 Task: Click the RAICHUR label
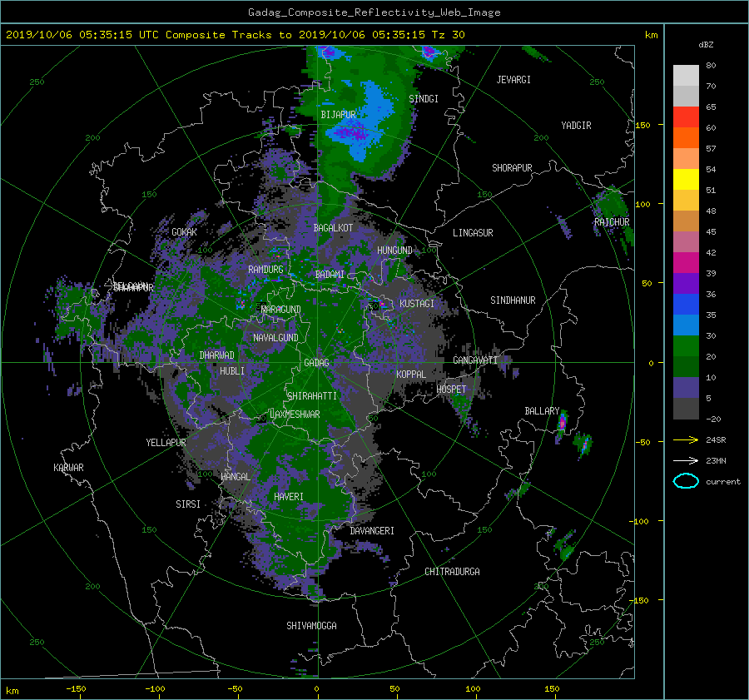tap(612, 222)
